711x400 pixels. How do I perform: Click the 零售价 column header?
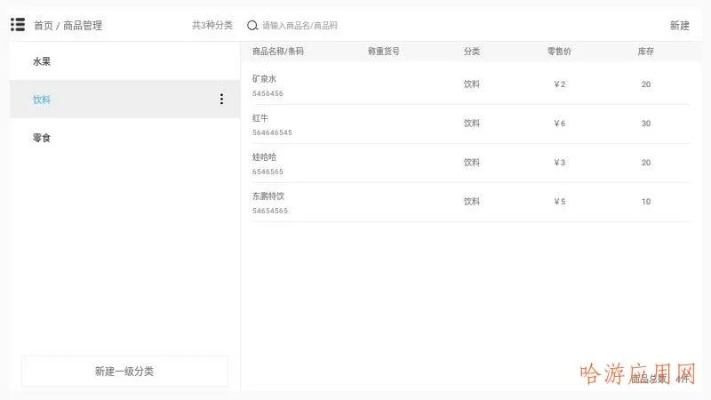[x=559, y=51]
